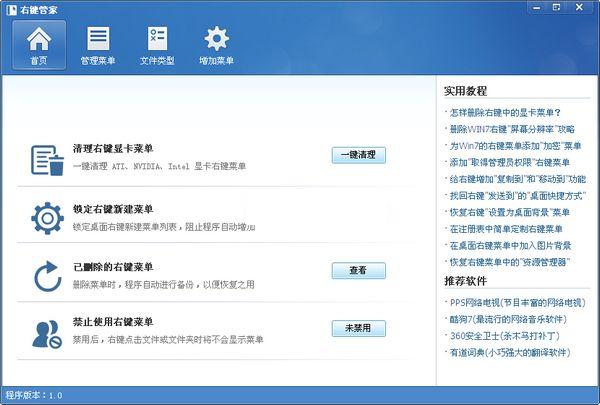The image size is (600, 405).
Task: Open the 增加菜单 gear icon
Action: coord(216,40)
